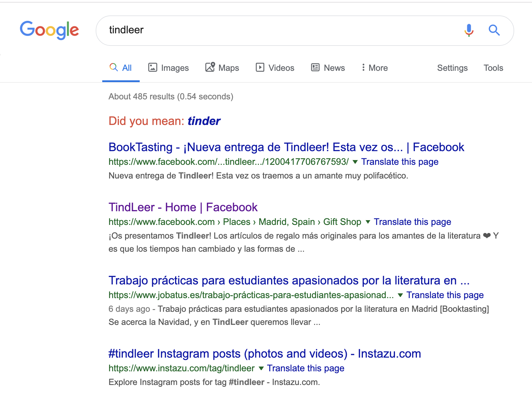Click the News tab newspaper icon

click(315, 68)
